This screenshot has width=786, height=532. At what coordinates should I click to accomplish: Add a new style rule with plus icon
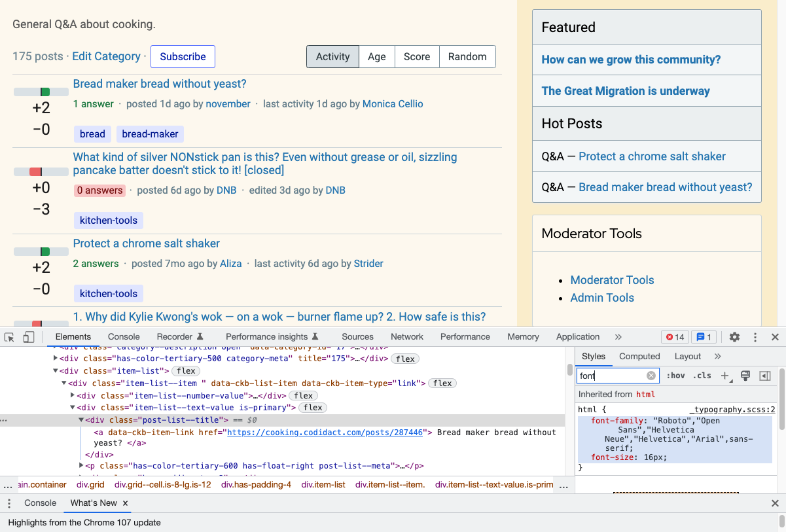[725, 376]
